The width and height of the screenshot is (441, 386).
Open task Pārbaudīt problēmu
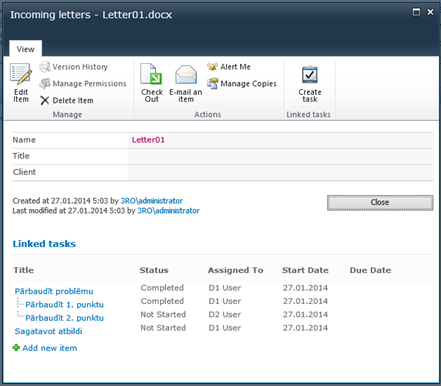tap(54, 291)
